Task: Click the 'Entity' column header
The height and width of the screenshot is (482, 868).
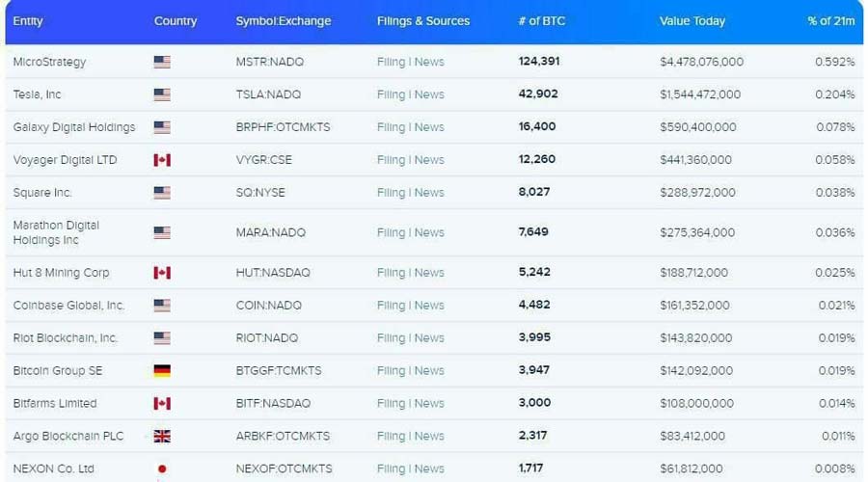Action: [28, 21]
